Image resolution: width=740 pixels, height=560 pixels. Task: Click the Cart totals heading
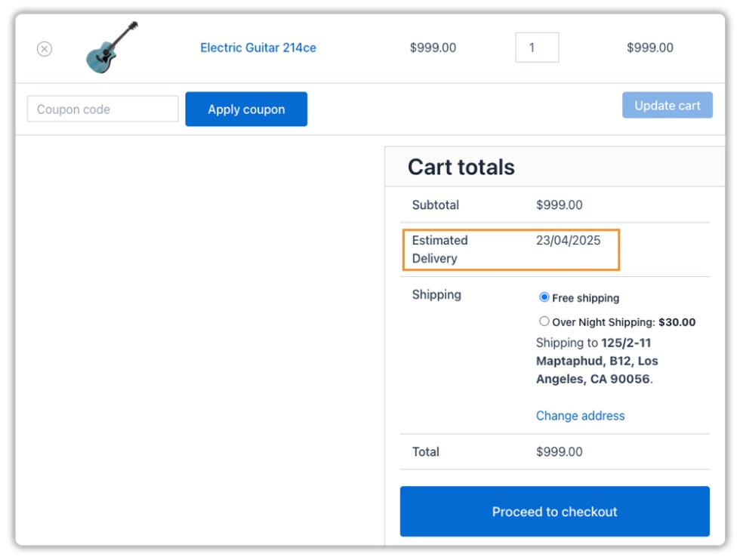(461, 167)
